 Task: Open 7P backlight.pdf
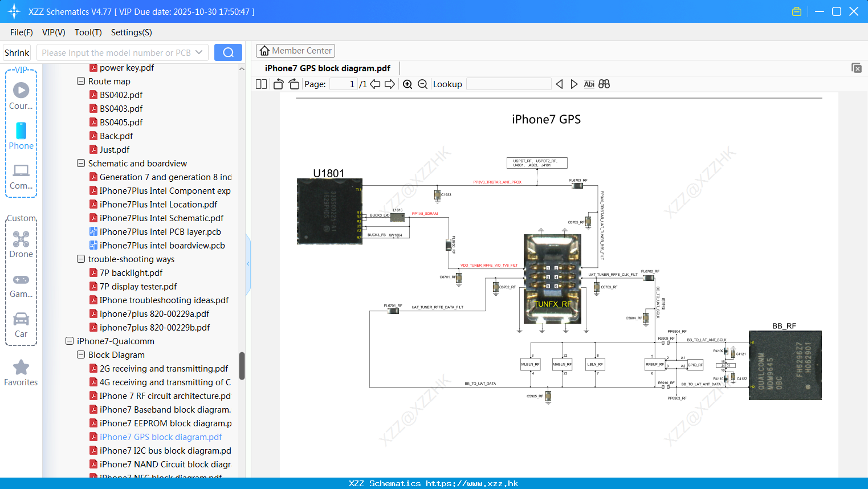click(131, 273)
